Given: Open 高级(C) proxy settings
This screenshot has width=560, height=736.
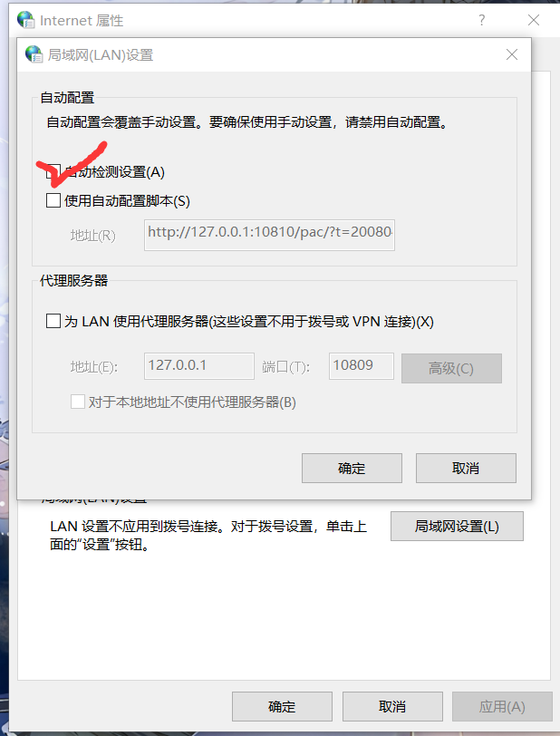Looking at the screenshot, I should point(451,369).
